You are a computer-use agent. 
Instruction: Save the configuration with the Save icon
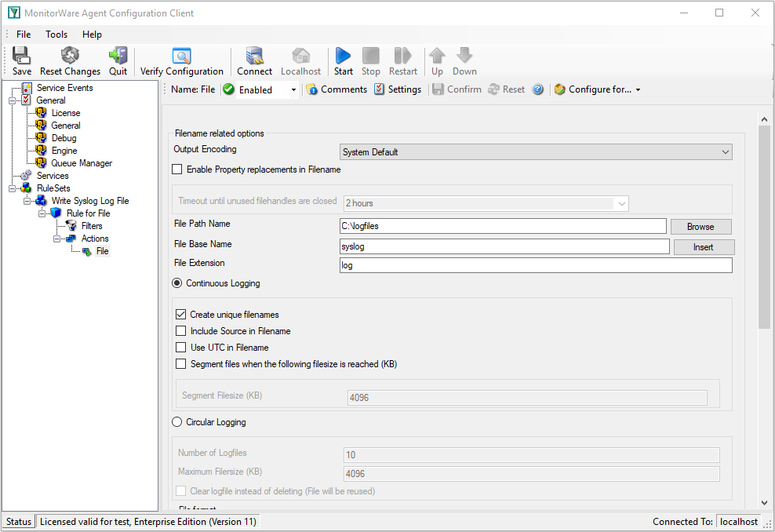22,61
